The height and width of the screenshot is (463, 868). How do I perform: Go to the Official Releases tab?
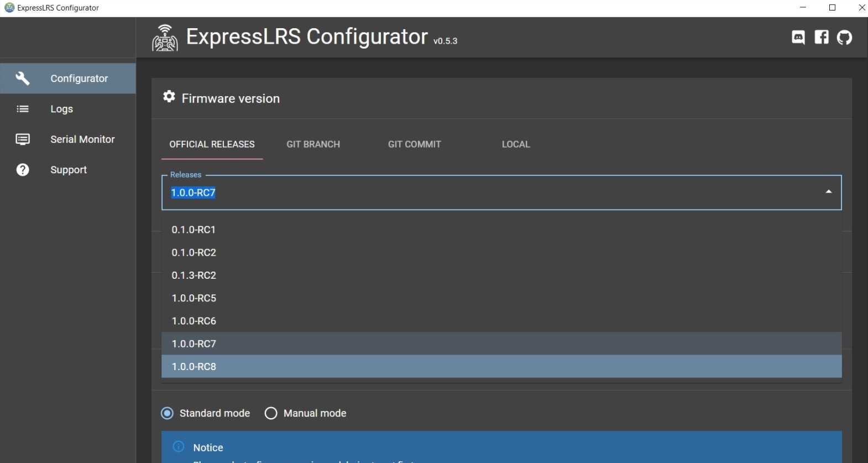point(212,144)
